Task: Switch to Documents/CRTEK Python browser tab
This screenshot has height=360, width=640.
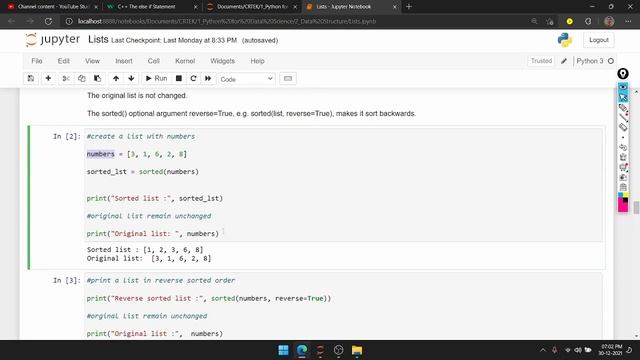Action: pos(251,7)
